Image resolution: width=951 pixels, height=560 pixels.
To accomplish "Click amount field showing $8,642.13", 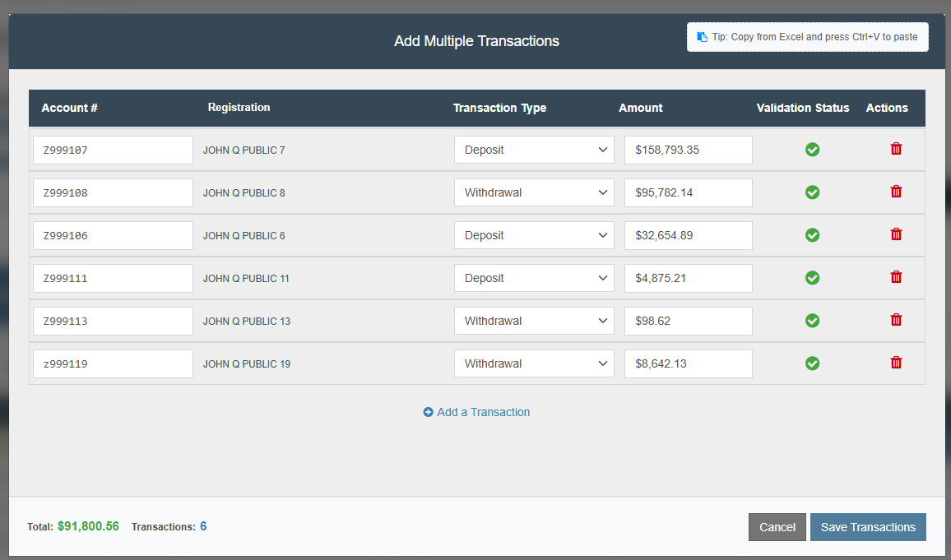I will tap(689, 363).
